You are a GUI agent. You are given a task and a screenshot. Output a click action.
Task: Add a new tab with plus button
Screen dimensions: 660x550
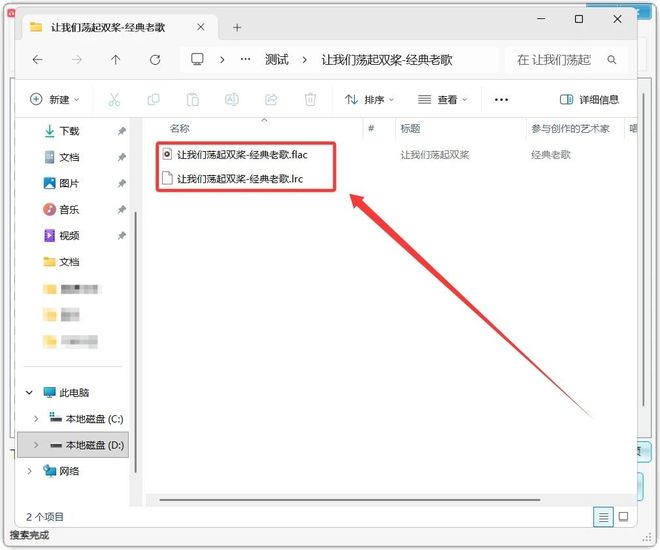[x=237, y=28]
